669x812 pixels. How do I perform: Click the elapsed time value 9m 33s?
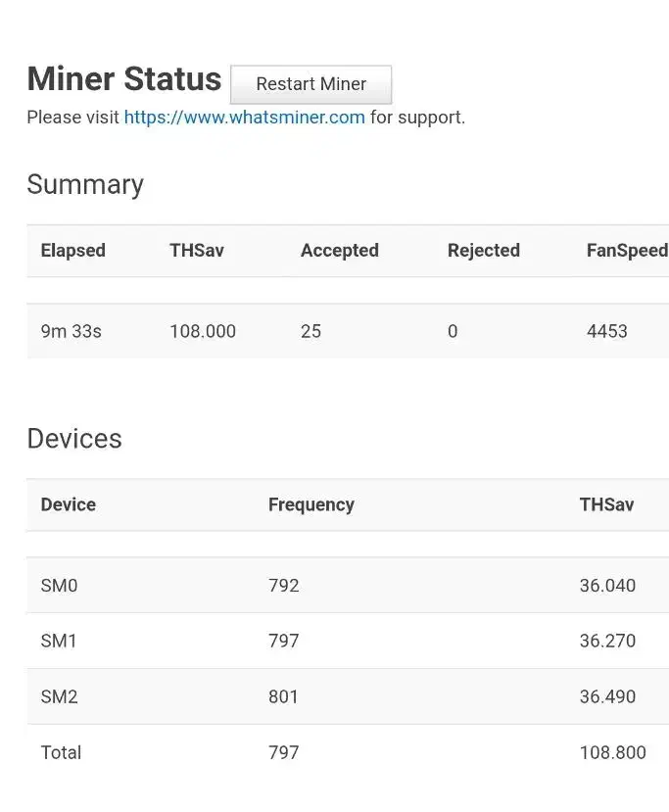point(71,331)
